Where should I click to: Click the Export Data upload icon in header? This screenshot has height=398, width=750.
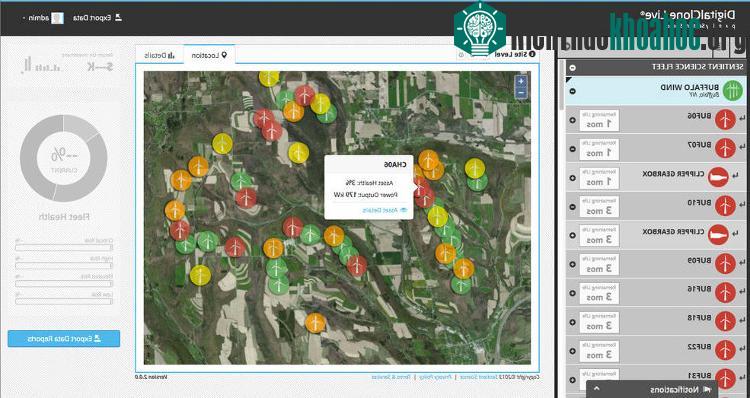pyautogui.click(x=119, y=18)
